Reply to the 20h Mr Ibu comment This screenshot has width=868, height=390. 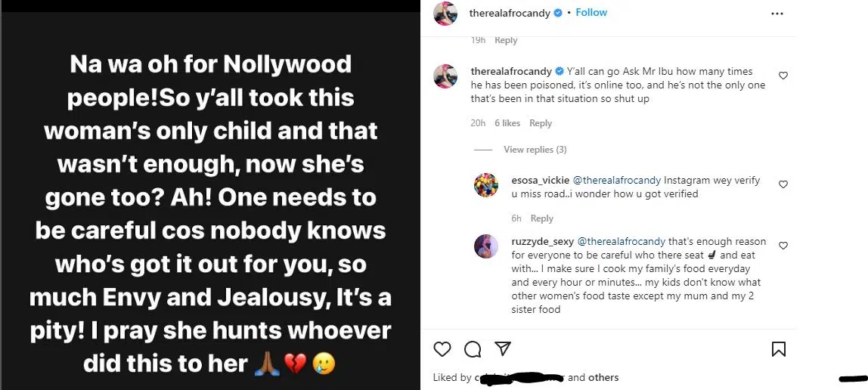click(x=541, y=123)
